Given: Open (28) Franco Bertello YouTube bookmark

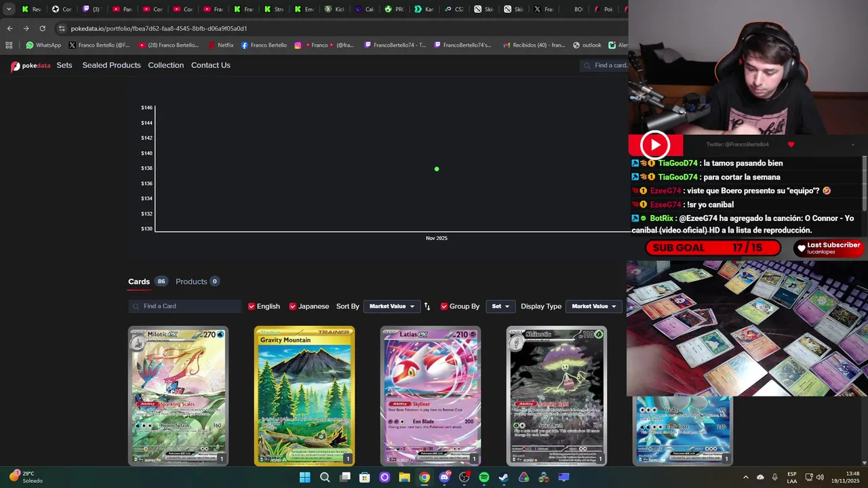Looking at the screenshot, I should coord(168,45).
